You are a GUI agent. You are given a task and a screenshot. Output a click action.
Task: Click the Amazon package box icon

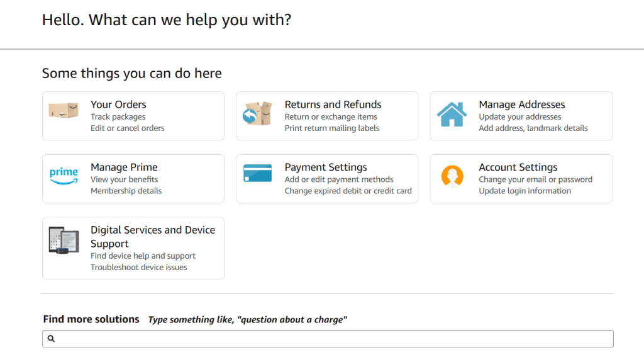click(x=64, y=111)
